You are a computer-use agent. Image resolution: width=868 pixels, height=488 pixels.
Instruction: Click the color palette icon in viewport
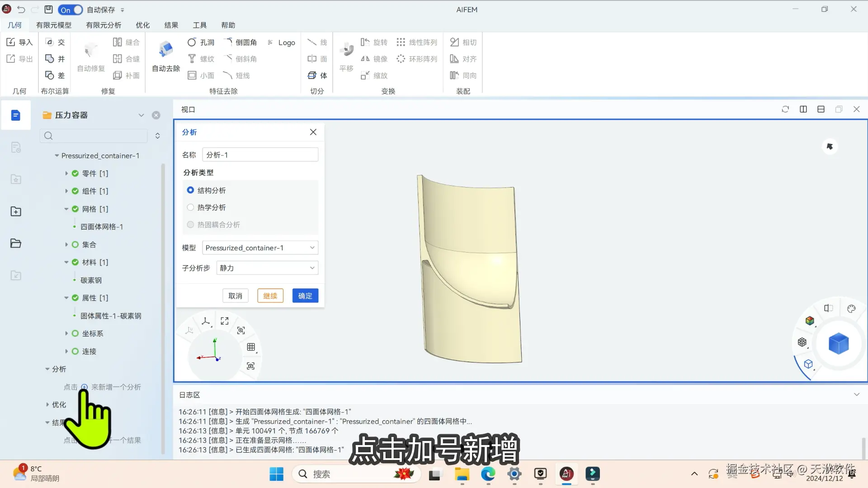pos(851,309)
